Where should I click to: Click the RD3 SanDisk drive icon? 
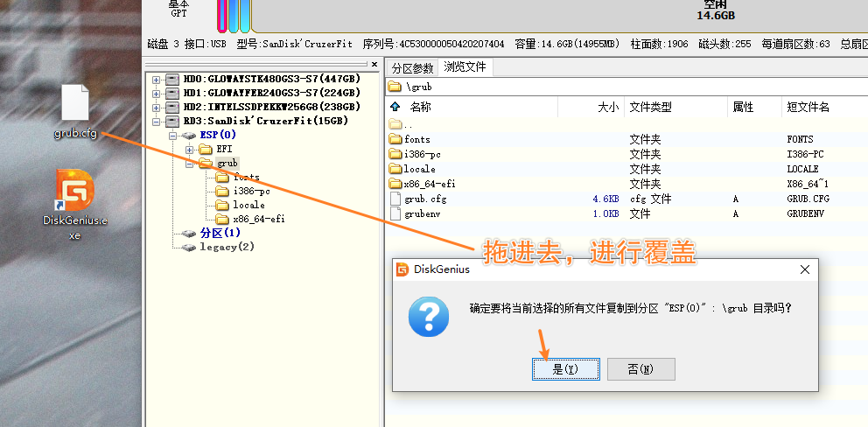(x=172, y=122)
